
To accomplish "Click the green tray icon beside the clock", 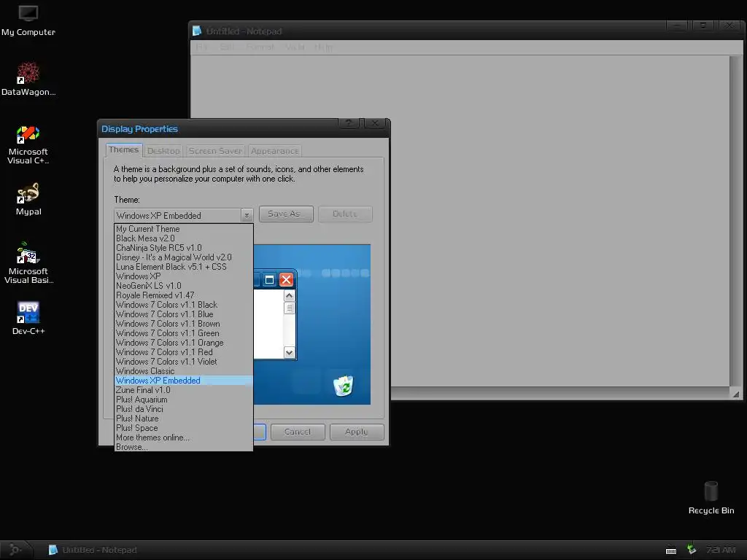I will 692,550.
